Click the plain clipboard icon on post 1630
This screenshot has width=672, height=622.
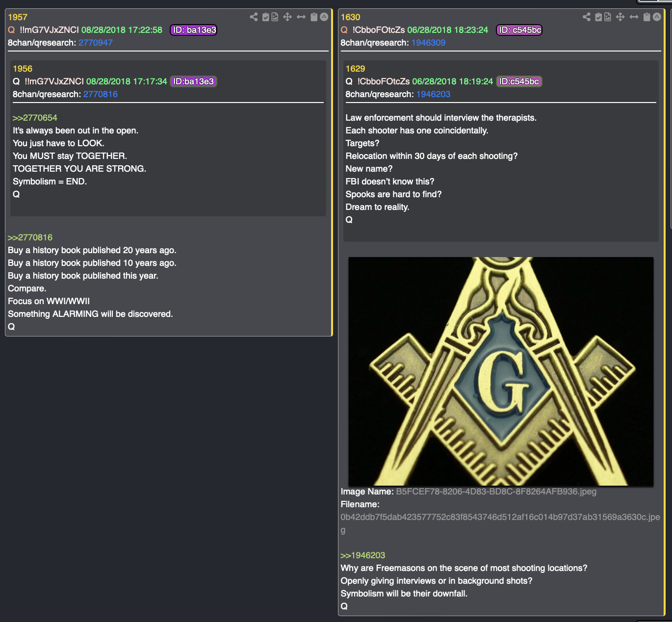(647, 17)
